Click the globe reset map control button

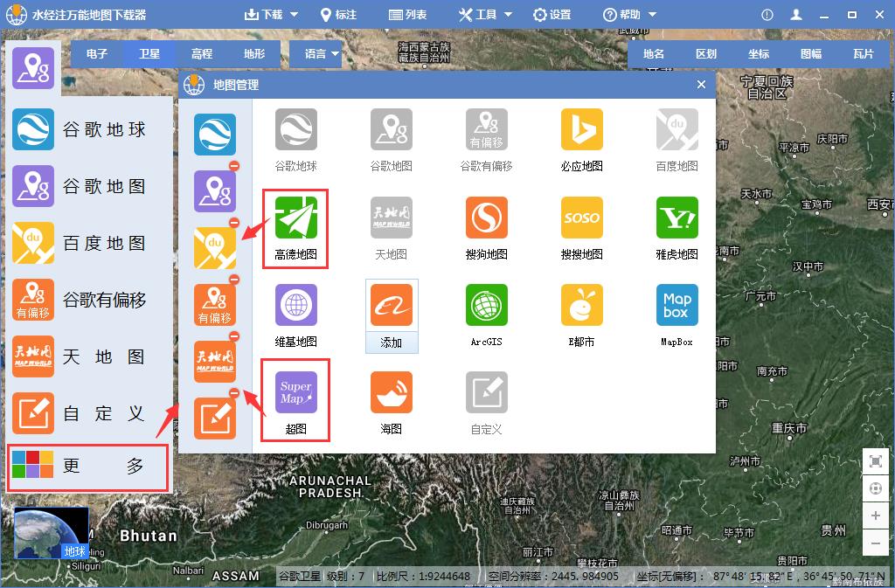pyautogui.click(x=876, y=488)
